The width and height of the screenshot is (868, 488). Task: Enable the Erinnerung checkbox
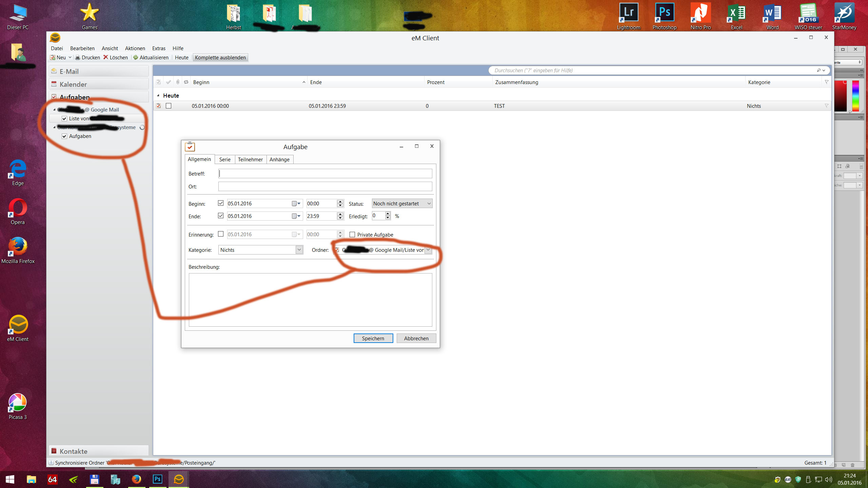pyautogui.click(x=221, y=234)
